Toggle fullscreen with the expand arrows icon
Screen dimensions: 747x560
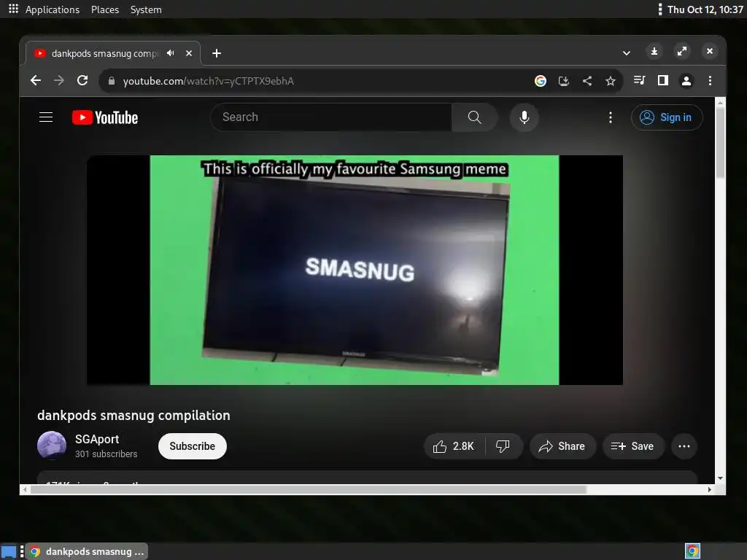point(682,52)
